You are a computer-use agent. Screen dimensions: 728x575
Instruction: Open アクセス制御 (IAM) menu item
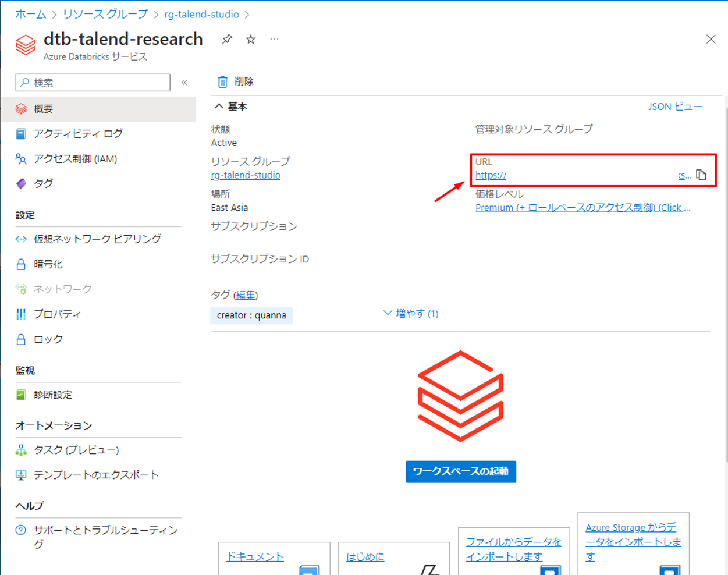pos(75,158)
